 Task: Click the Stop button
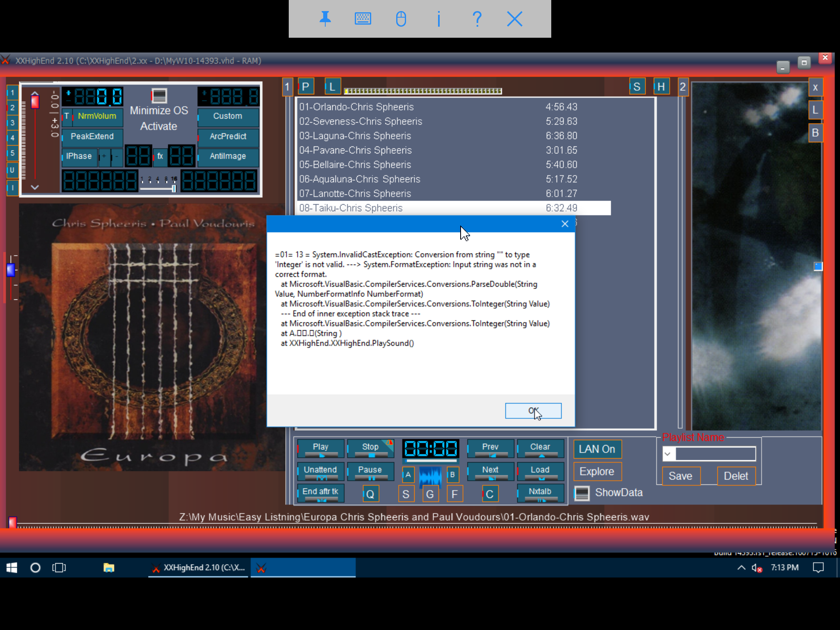tap(370, 448)
